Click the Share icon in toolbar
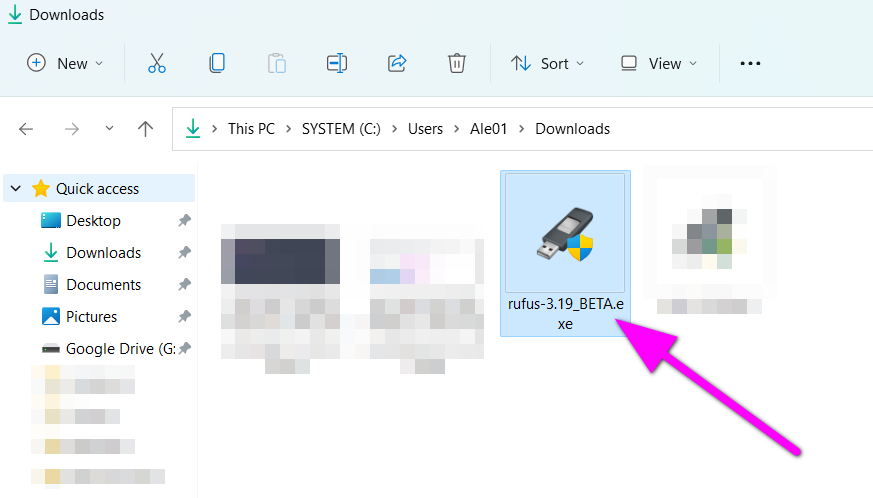Image resolution: width=873 pixels, height=498 pixels. point(397,64)
